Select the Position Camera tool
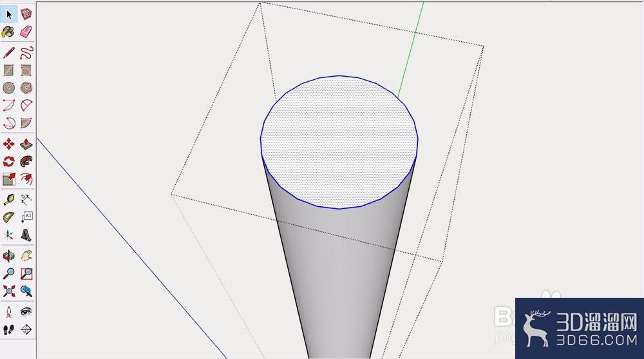 click(x=9, y=312)
